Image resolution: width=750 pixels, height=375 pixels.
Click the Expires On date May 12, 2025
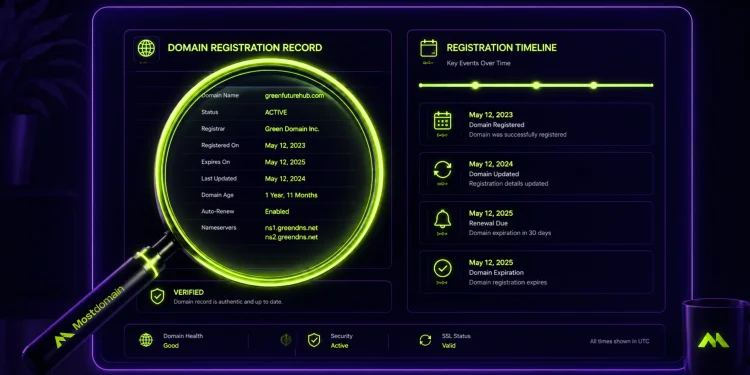coord(285,162)
